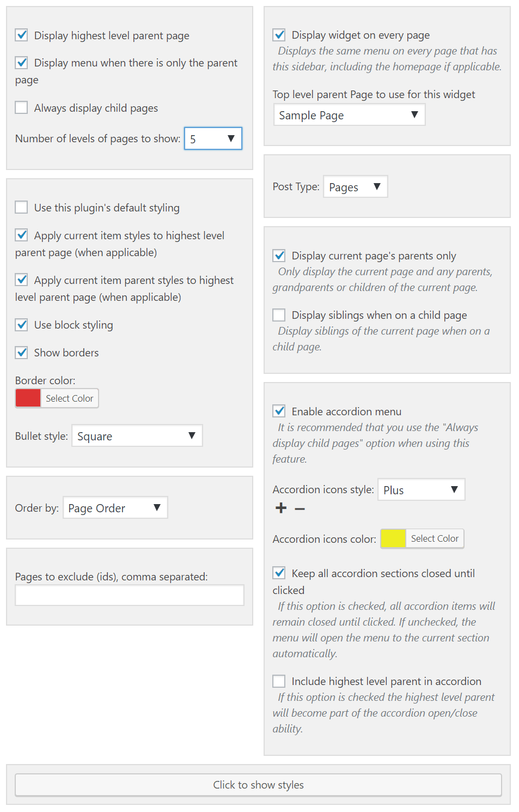This screenshot has height=812, width=519.
Task: Check Include highest level parent in accordion
Action: tap(278, 681)
